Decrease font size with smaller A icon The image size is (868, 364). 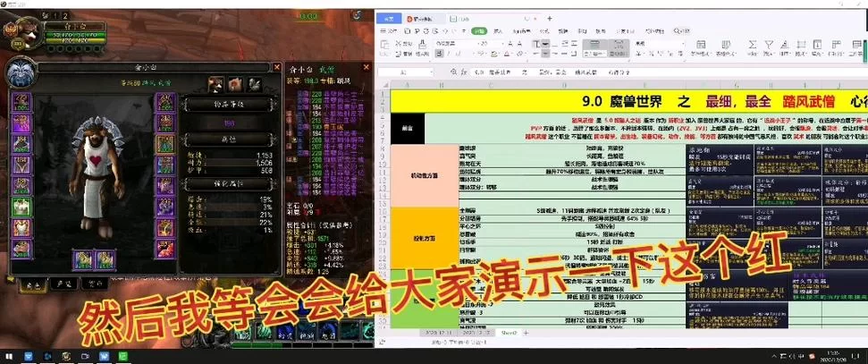[x=519, y=43]
